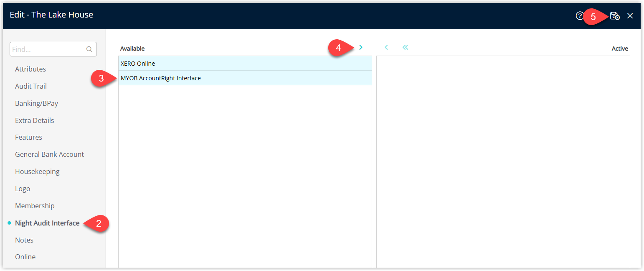Select the Features menu item
This screenshot has width=644, height=271.
click(28, 137)
